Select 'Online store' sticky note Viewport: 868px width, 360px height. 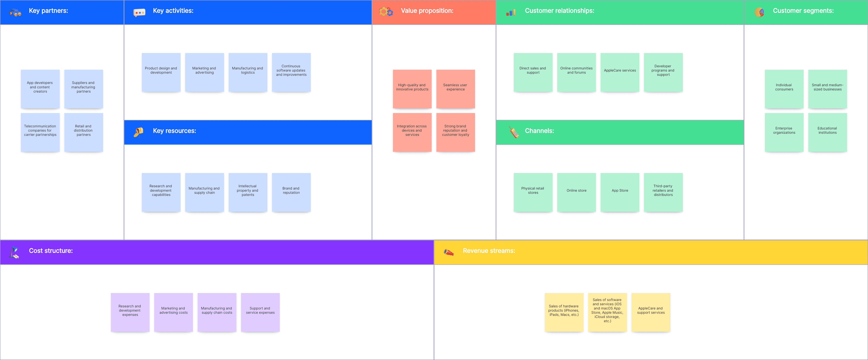(x=577, y=192)
